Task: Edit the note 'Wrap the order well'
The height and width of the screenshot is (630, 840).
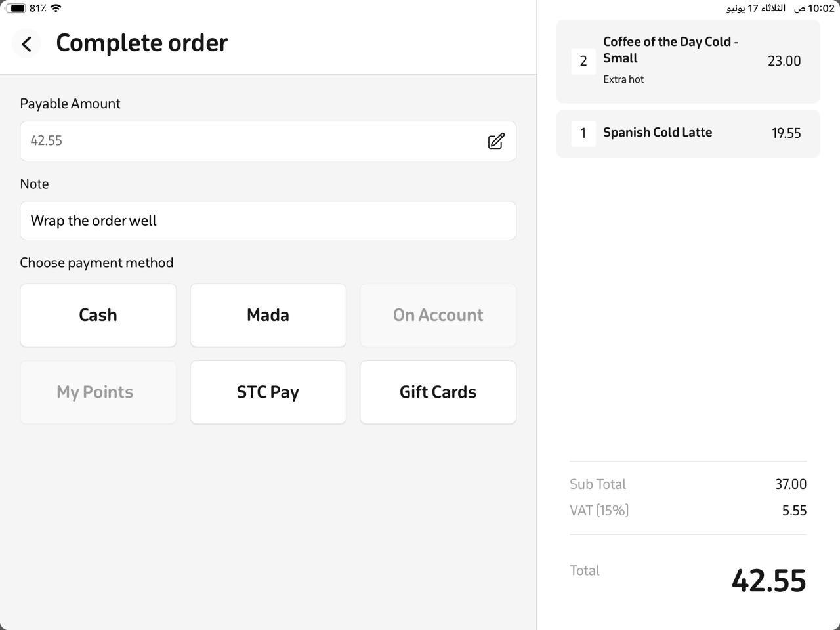Action: click(x=268, y=220)
